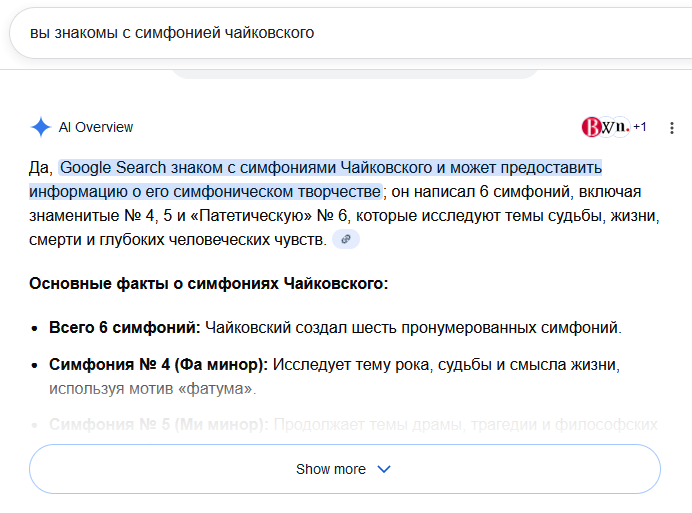Open the "n." source favicon

(x=622, y=127)
